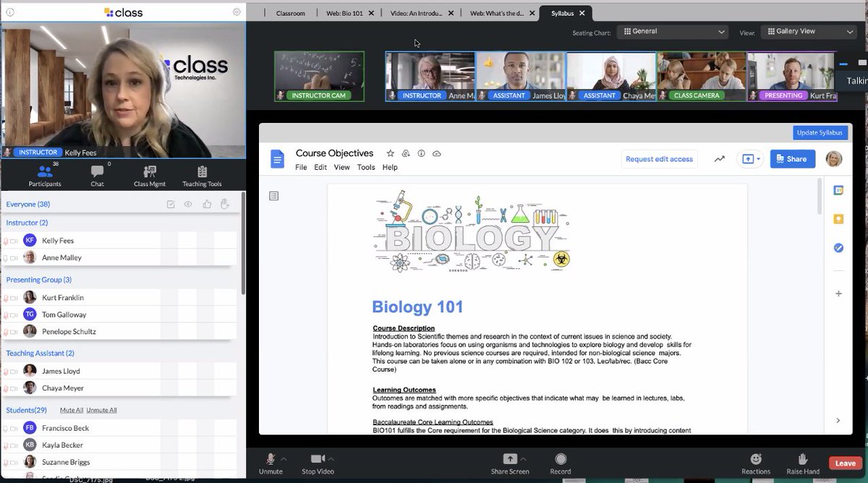Viewport: 868px width, 483px height.
Task: Expand Share Screen options arrow
Action: [523, 458]
